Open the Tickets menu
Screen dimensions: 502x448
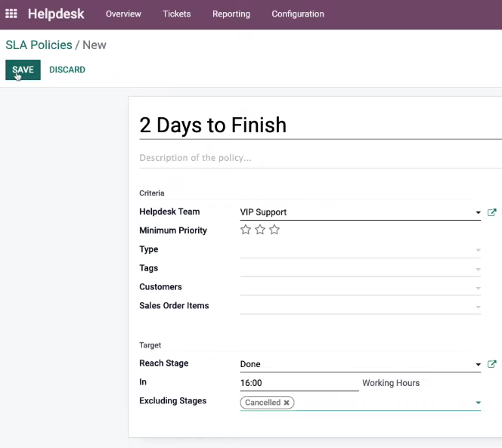coord(177,14)
